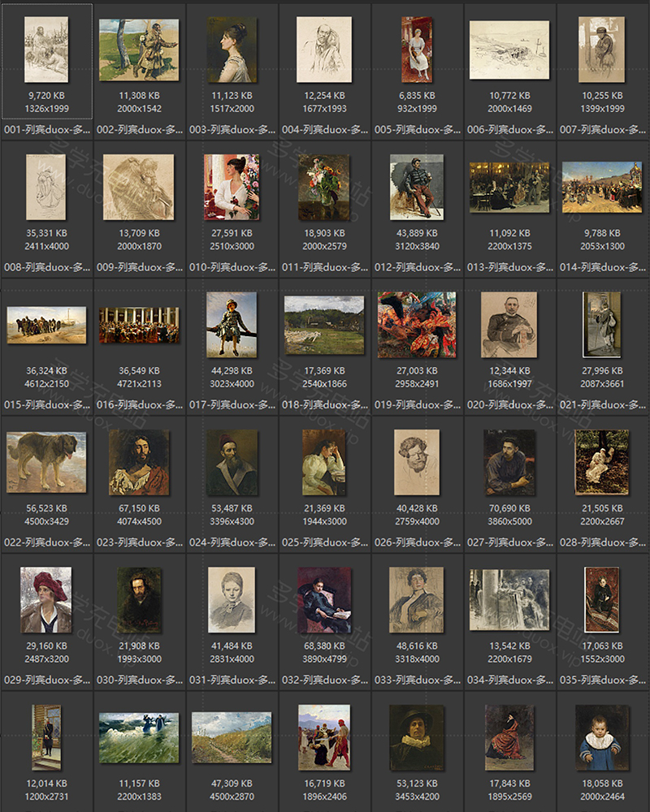The image size is (650, 812).
Task: Click man in hat portrait, 3453x4200
Action: (x=417, y=738)
